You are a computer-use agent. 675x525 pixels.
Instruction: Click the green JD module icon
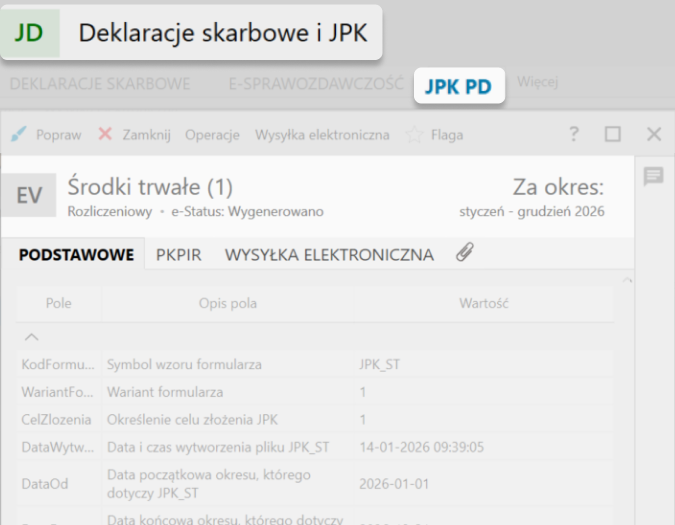30,33
